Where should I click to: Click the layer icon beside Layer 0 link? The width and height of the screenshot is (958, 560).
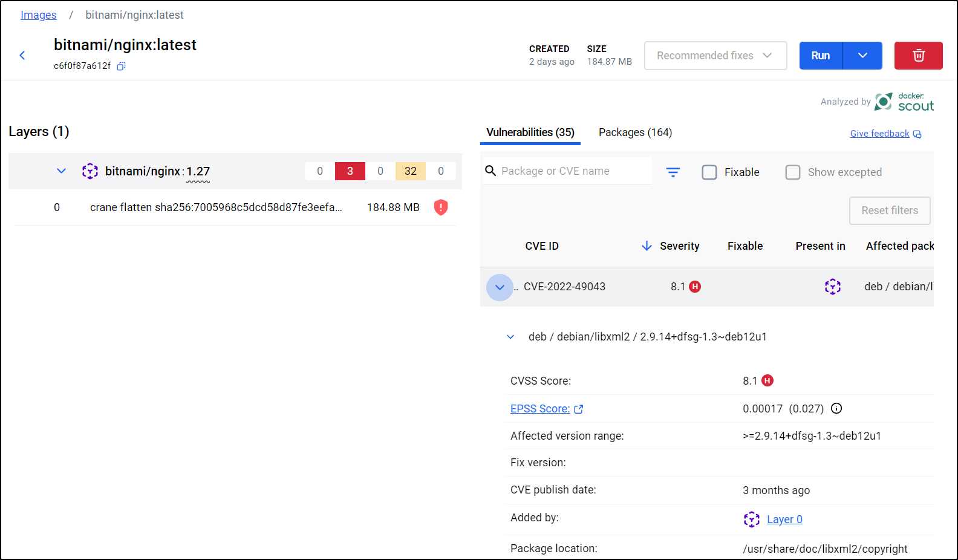click(x=752, y=519)
